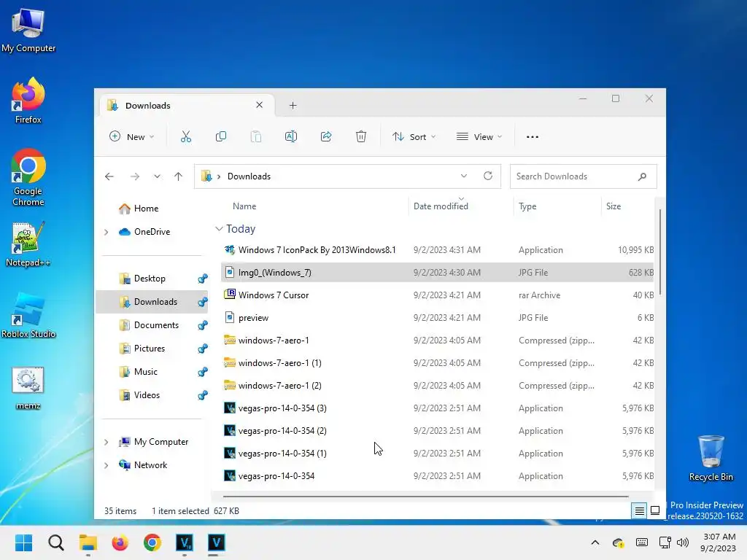Select the memz desktop file icon
Screen dimensions: 747x560
click(28, 388)
